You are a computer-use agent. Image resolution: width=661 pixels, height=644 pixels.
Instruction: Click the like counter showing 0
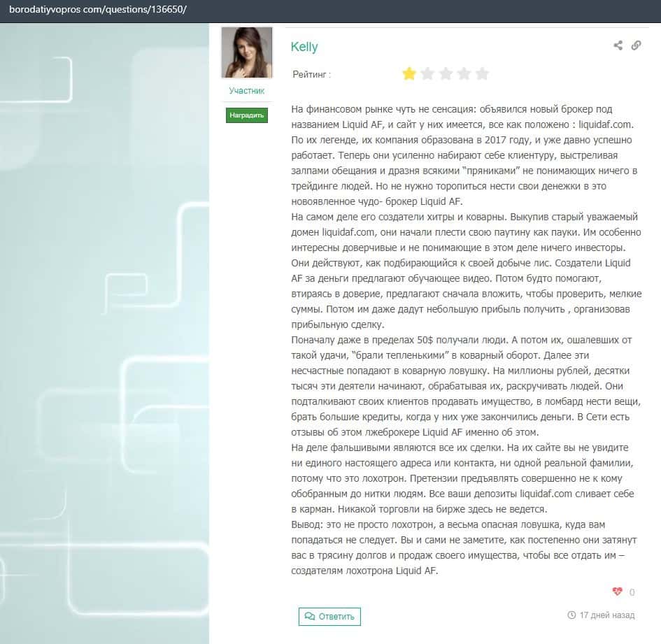pos(632,592)
